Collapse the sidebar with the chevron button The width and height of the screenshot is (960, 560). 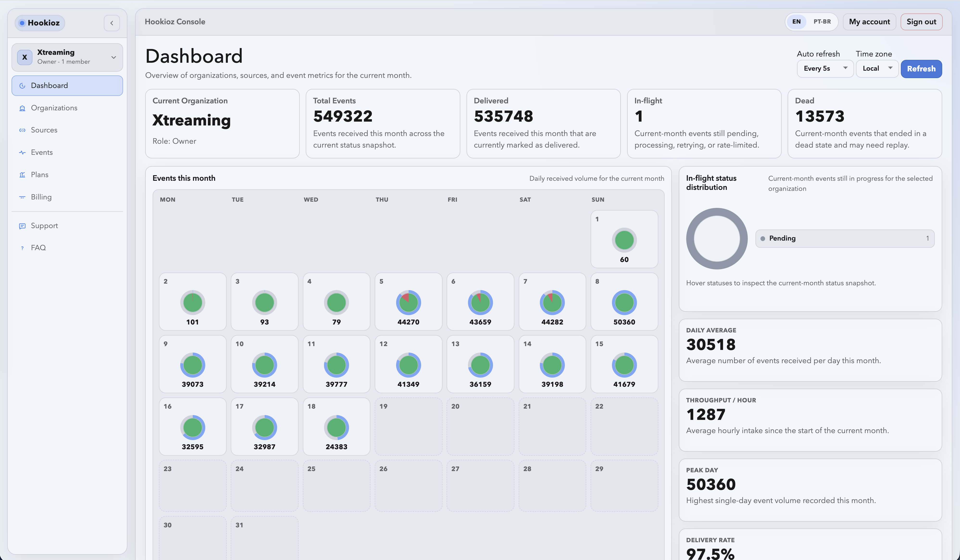pos(112,23)
